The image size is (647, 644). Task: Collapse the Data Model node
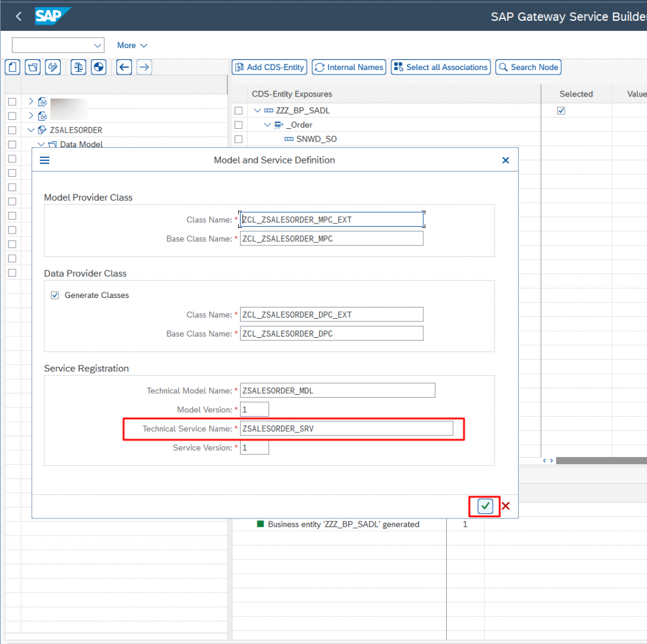tap(40, 144)
